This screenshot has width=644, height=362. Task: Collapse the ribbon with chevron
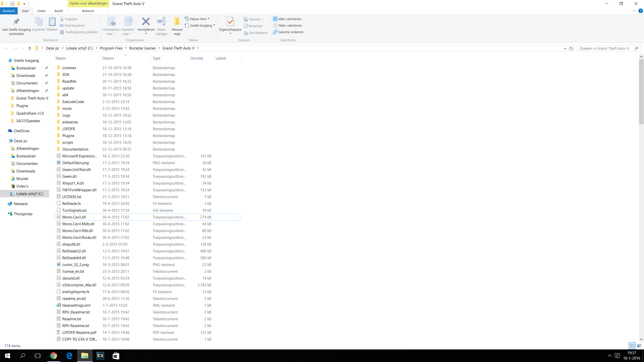(634, 11)
